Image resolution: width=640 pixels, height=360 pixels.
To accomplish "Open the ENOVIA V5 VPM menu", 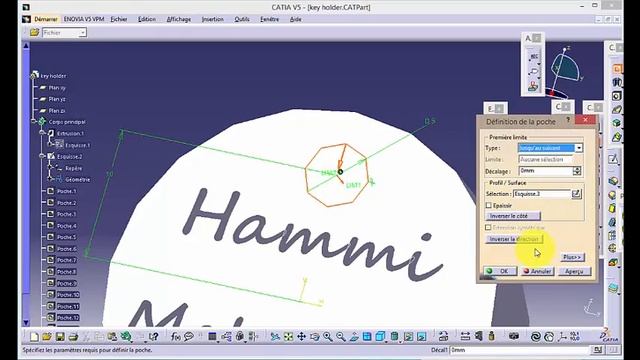I will (x=84, y=19).
